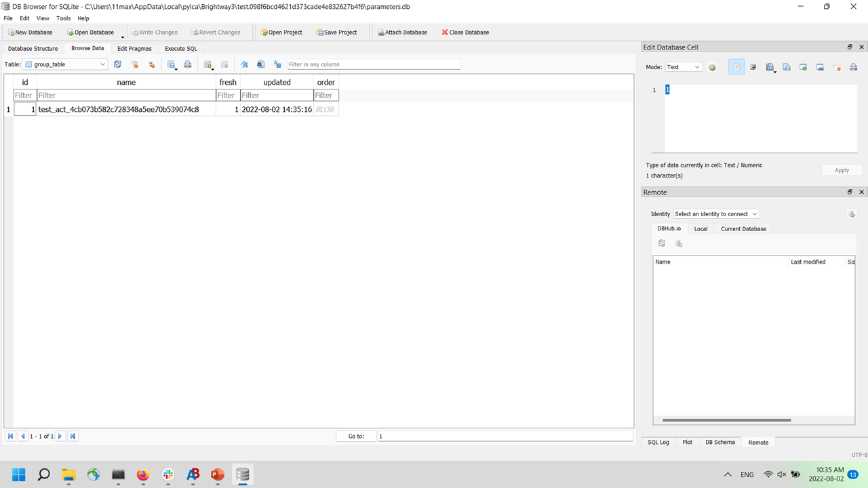The height and width of the screenshot is (488, 868).
Task: Go to last record navigation button
Action: coord(73,436)
